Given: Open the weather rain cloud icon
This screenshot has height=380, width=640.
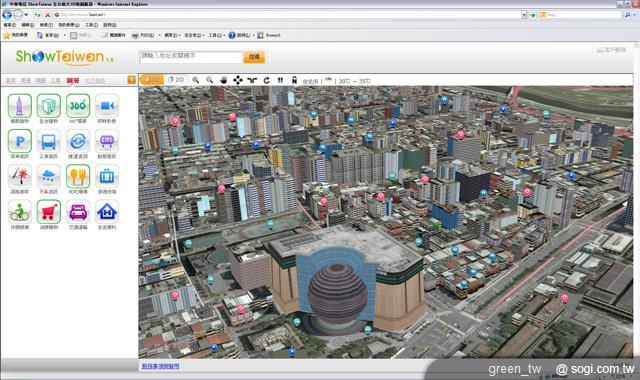Looking at the screenshot, I should (49, 176).
